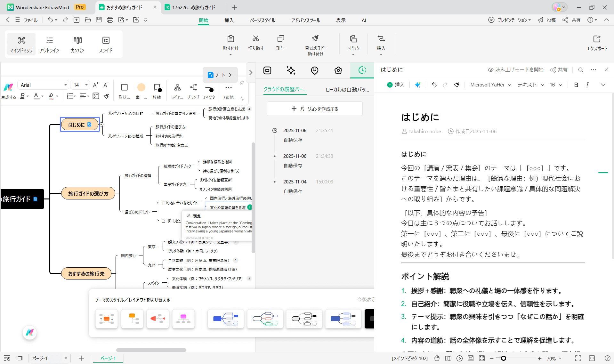Toggle italic formatting in the note editor
This screenshot has width=614, height=364.
(x=587, y=85)
